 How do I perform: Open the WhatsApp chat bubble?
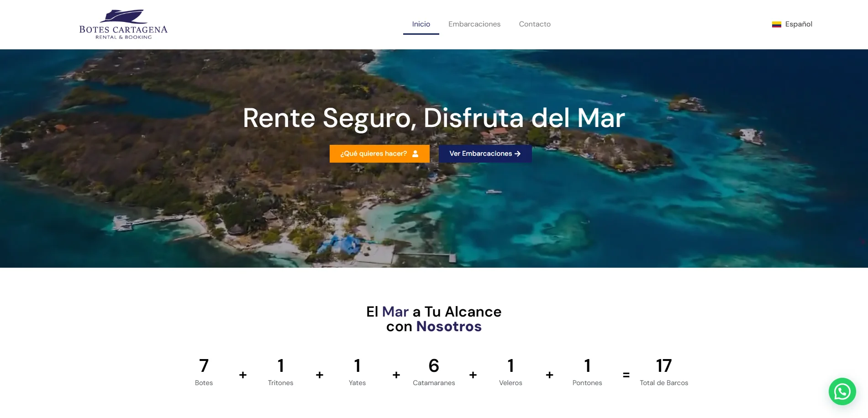tap(842, 392)
